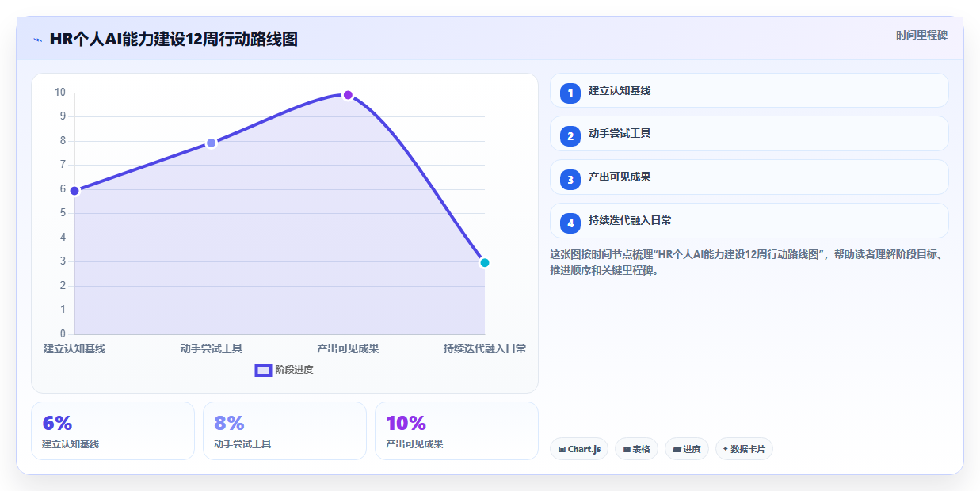Image resolution: width=980 pixels, height=491 pixels.
Task: Click the y-axis value 0
Action: [x=63, y=333]
